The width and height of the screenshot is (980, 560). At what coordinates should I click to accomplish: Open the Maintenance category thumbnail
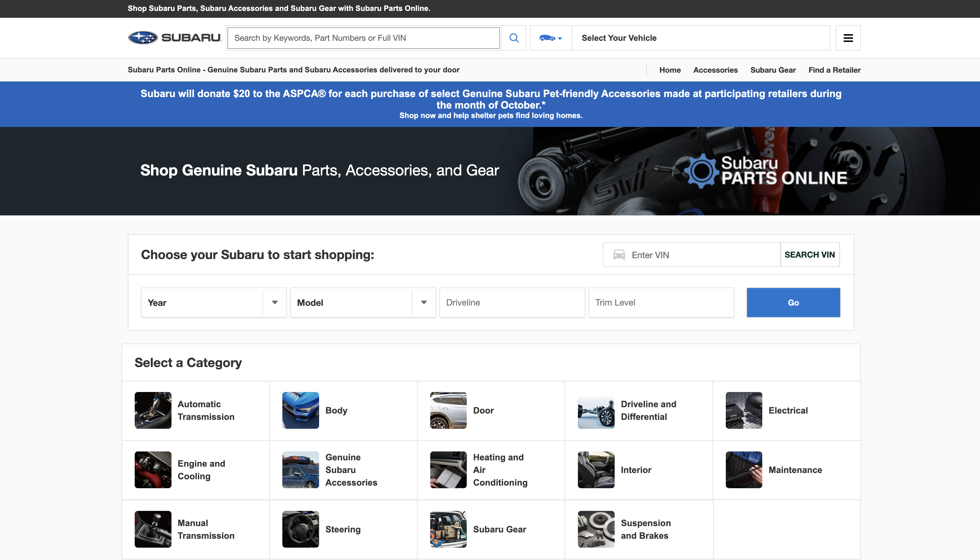point(744,470)
